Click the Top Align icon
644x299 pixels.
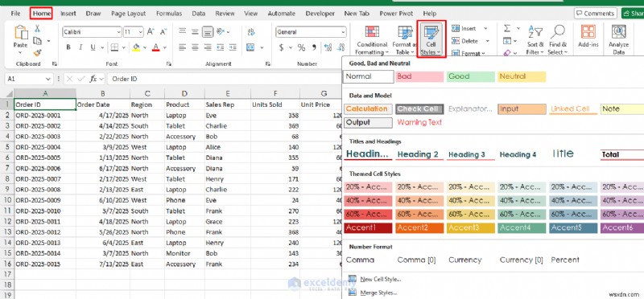[x=183, y=31]
